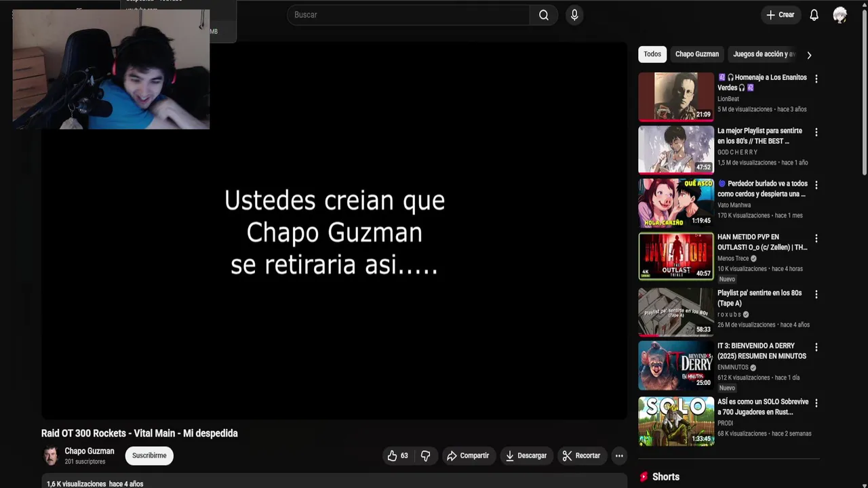Dislike the video with thumbs down
Image resolution: width=868 pixels, height=488 pixels.
426,455
